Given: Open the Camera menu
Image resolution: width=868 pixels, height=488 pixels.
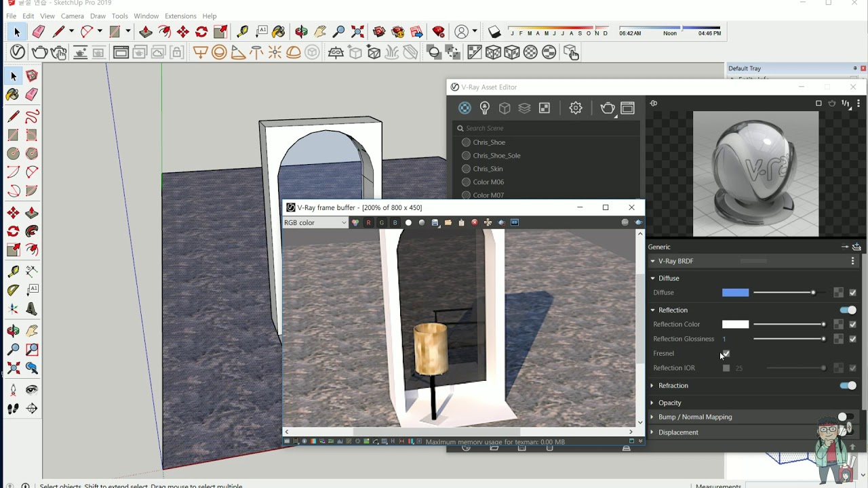Looking at the screenshot, I should 73,16.
